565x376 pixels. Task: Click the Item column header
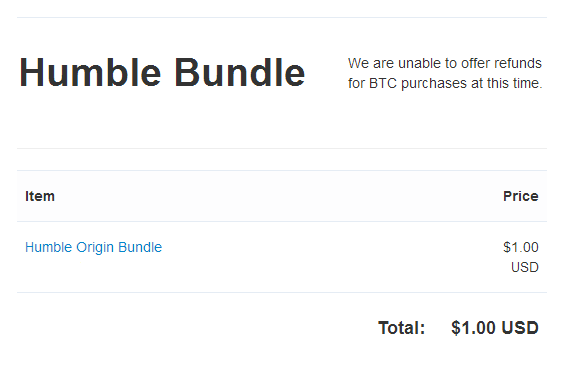click(40, 196)
